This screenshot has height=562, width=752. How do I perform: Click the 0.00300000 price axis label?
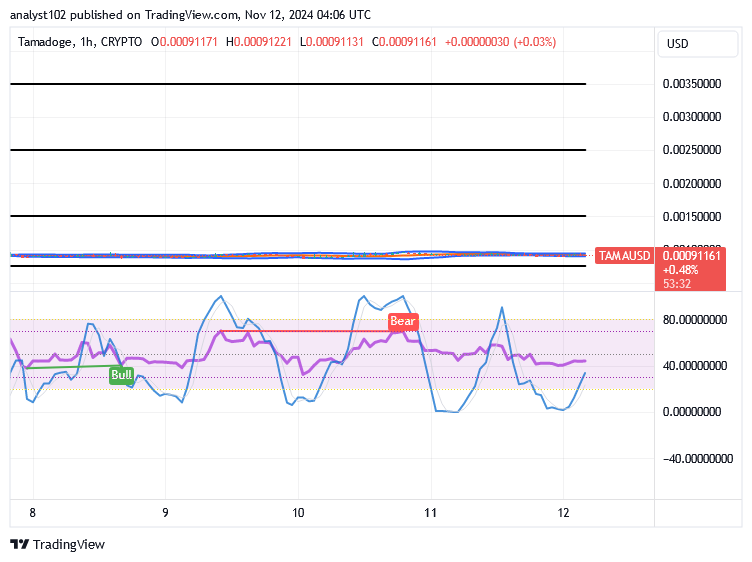pyautogui.click(x=692, y=117)
